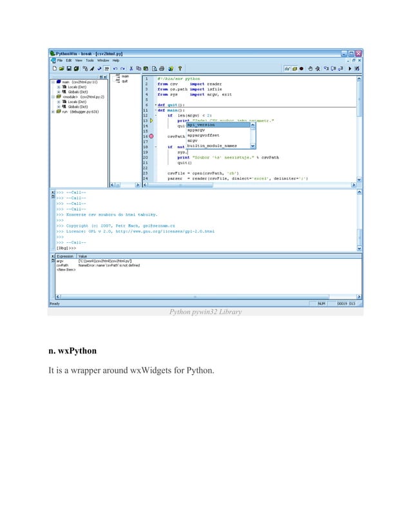Click the PythonWin document icon left of File menu
The image size is (411, 532).
click(x=53, y=61)
